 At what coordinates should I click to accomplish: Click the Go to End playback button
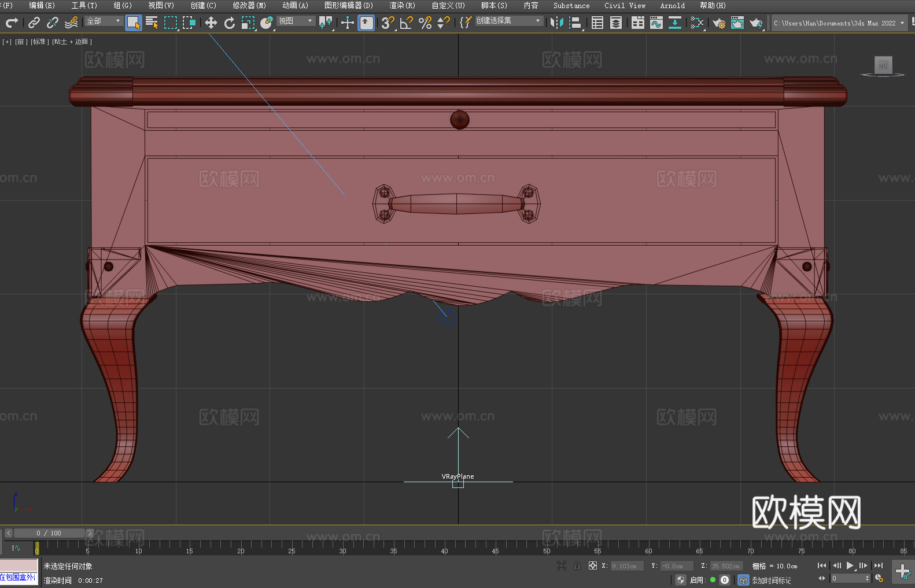click(879, 565)
